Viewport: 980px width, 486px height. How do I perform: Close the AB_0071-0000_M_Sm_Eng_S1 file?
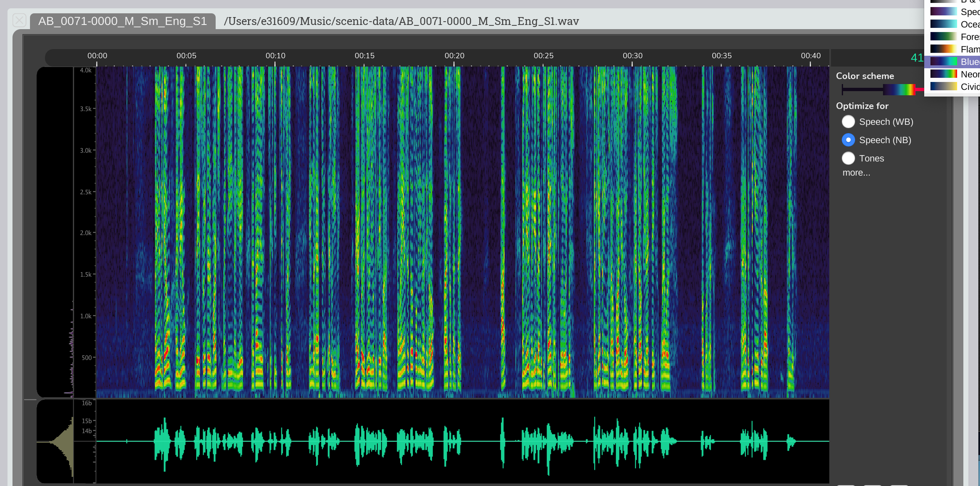tap(19, 20)
